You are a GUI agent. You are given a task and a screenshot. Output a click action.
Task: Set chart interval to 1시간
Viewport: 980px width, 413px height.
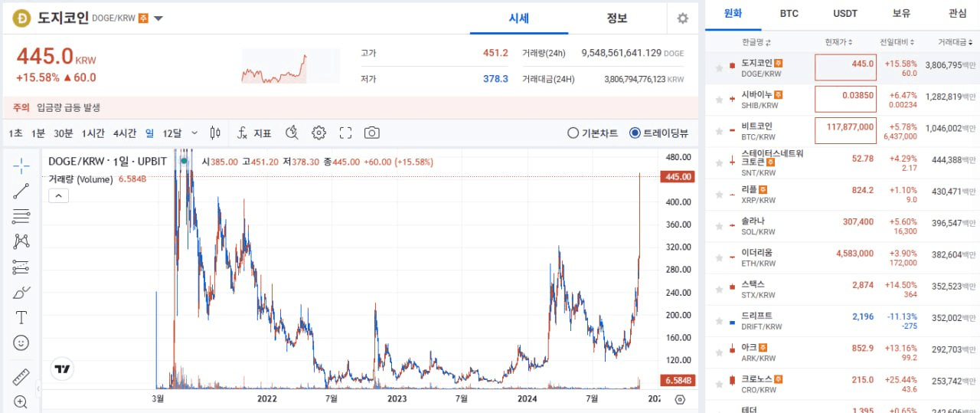click(x=93, y=133)
